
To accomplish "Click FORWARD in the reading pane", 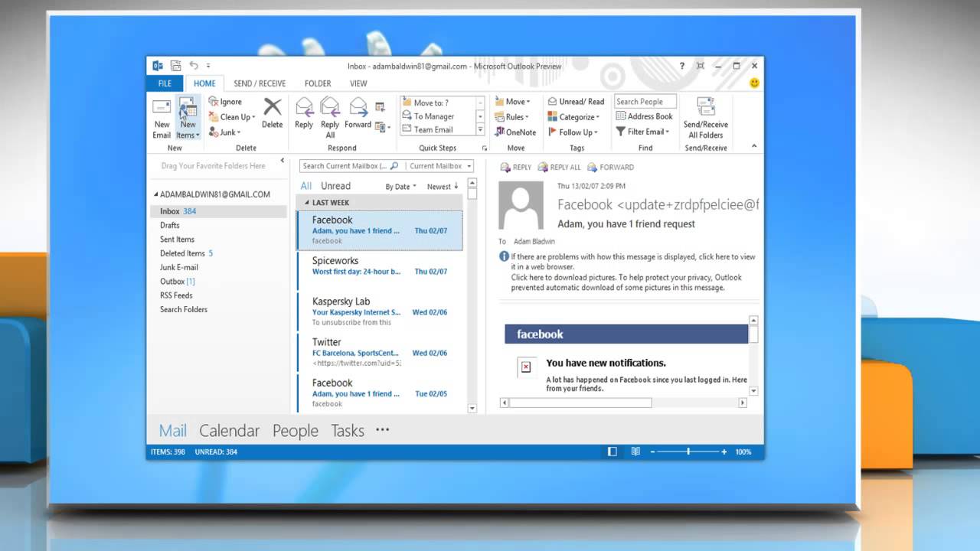I will point(610,167).
